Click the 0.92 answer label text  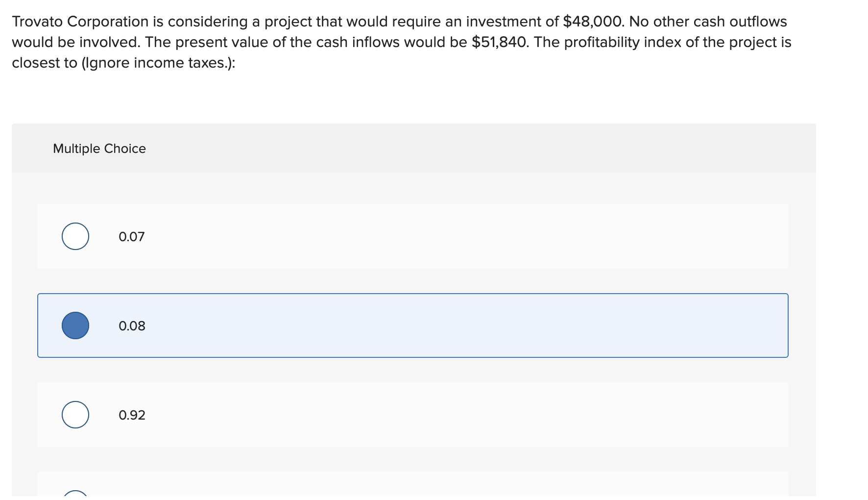(x=131, y=414)
